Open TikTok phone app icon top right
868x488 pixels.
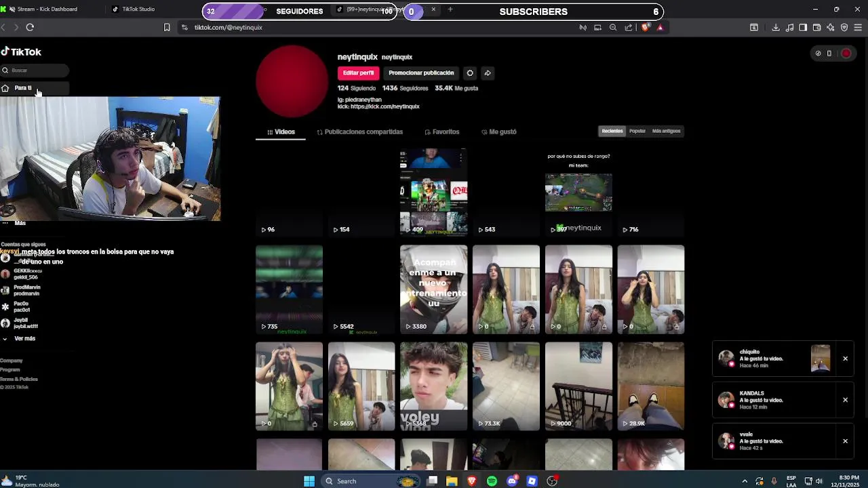(829, 53)
